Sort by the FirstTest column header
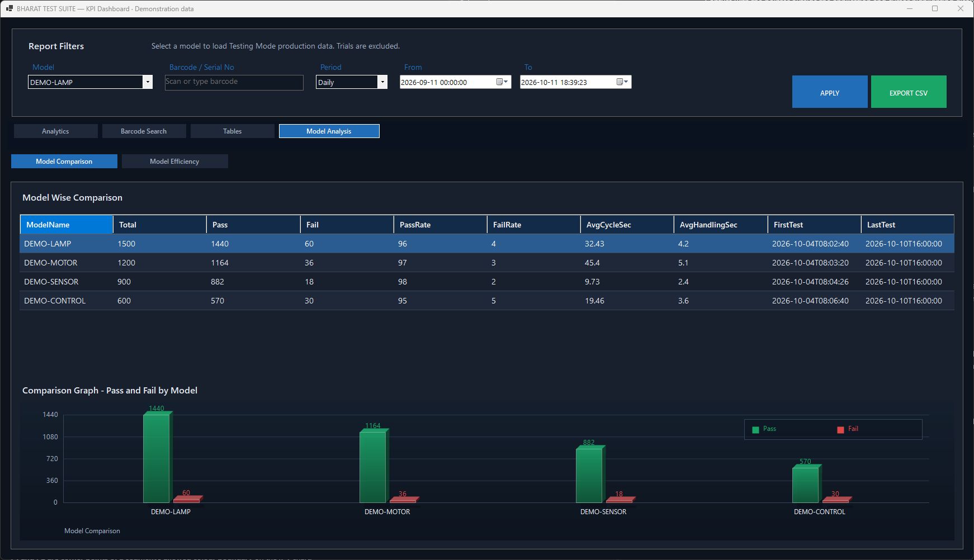974x560 pixels. pos(814,225)
